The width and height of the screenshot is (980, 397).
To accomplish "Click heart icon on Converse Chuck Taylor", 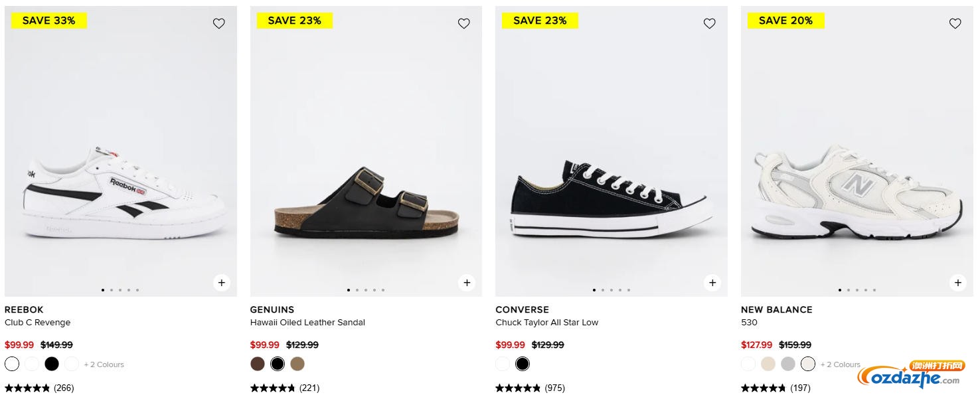I will pyautogui.click(x=709, y=24).
